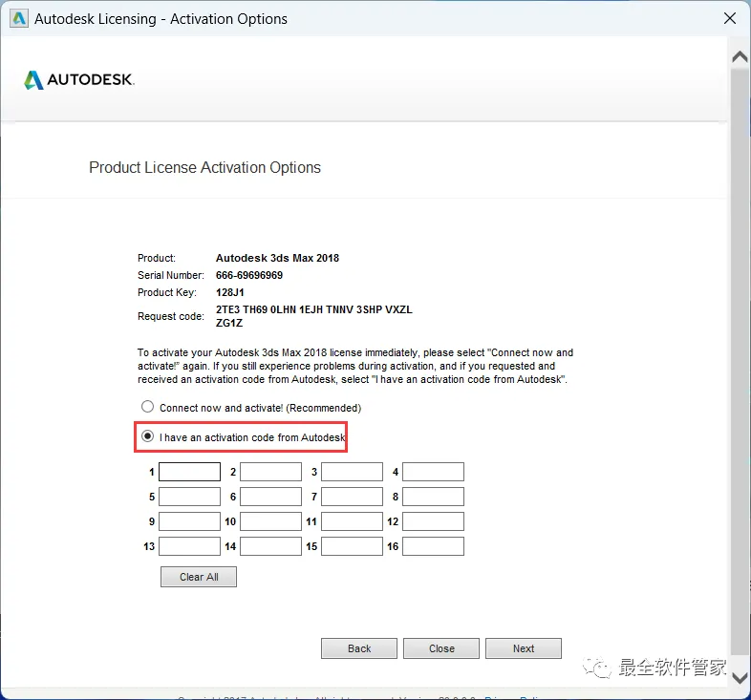Click activation code field 3
Image resolution: width=751 pixels, height=700 pixels.
(352, 472)
